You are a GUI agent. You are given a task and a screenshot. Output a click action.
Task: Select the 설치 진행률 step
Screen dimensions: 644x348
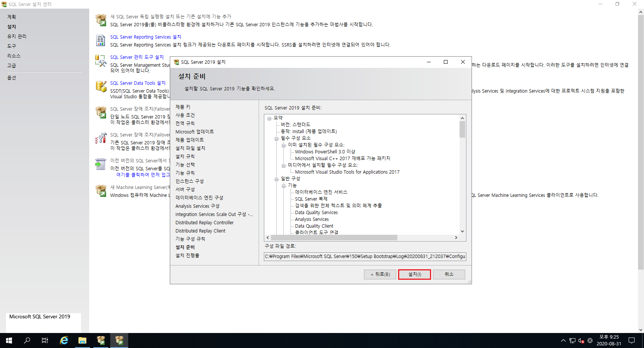[x=187, y=255]
